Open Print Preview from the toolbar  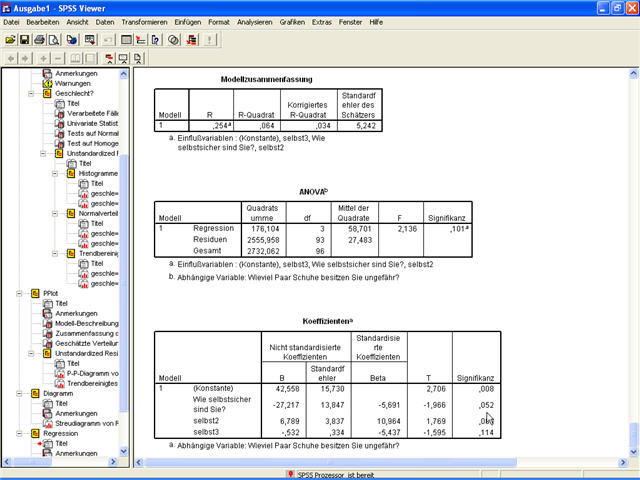(x=55, y=40)
